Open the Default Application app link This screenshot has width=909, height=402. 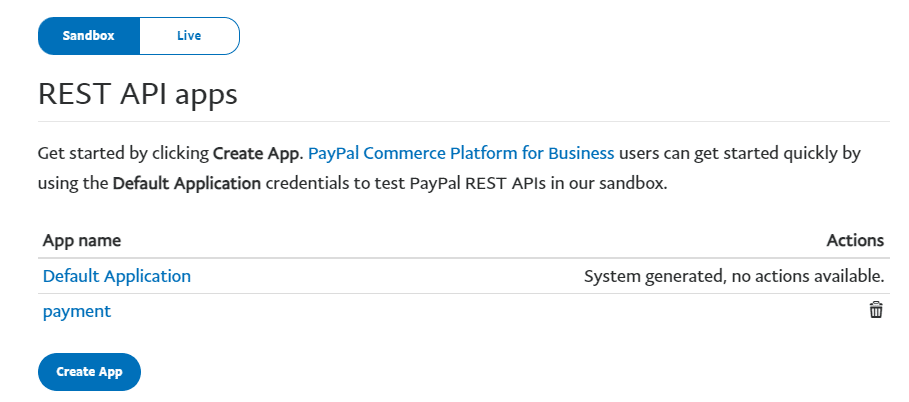pyautogui.click(x=117, y=276)
